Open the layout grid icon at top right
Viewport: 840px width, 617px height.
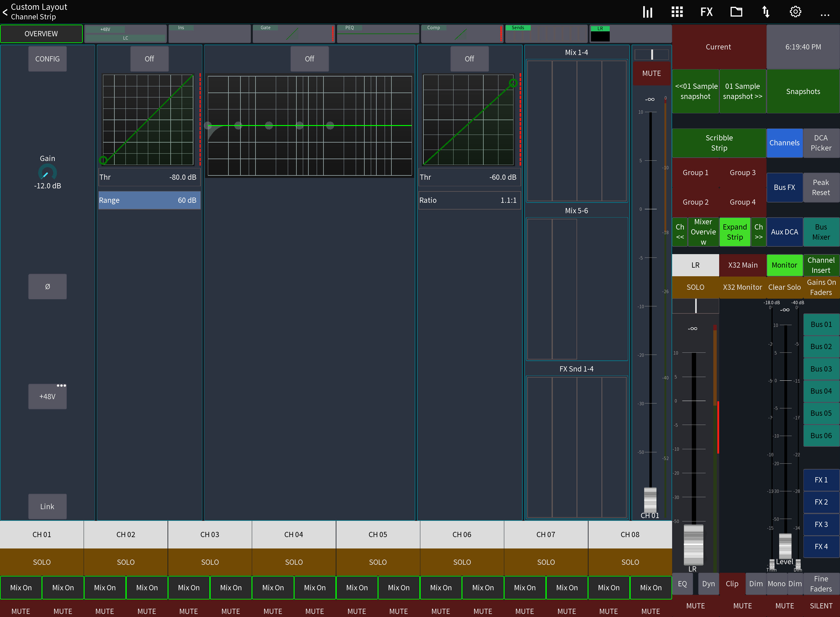(x=677, y=12)
